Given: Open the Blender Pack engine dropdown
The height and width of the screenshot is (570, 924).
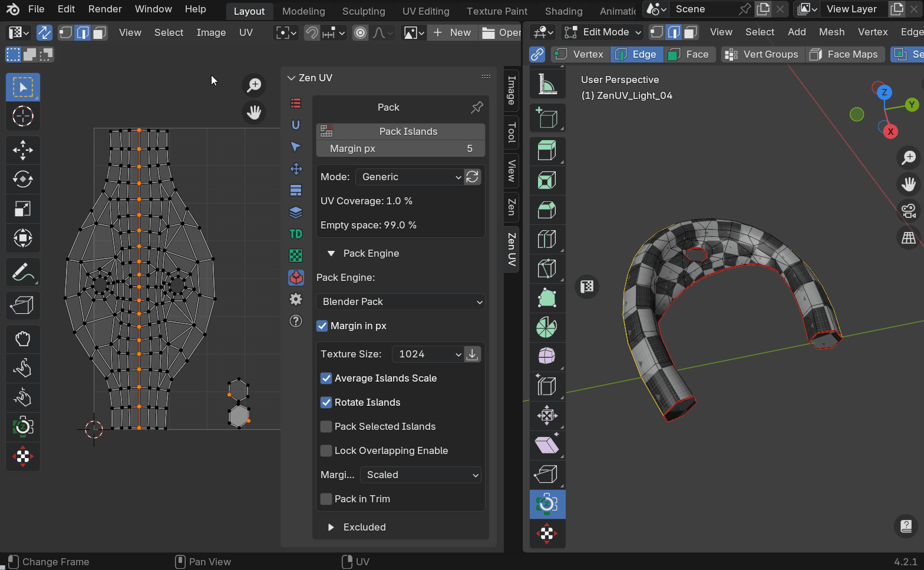Looking at the screenshot, I should click(401, 301).
